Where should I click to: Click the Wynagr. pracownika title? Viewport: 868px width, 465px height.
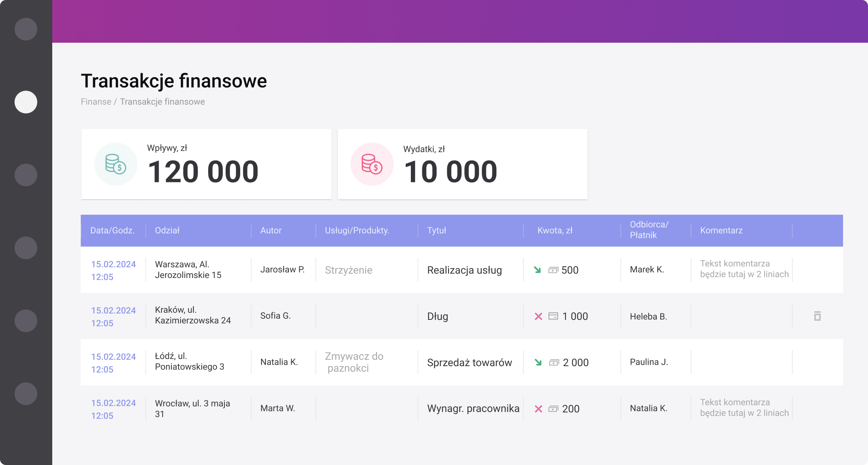tap(473, 408)
